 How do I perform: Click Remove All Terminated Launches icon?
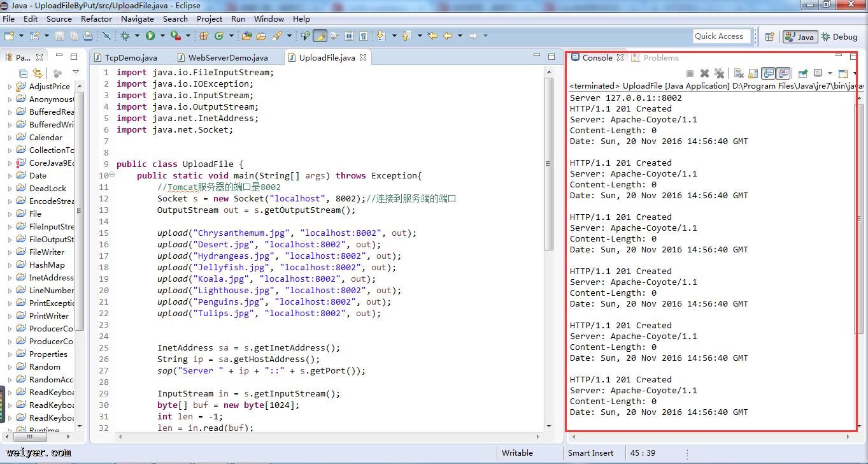(x=719, y=73)
